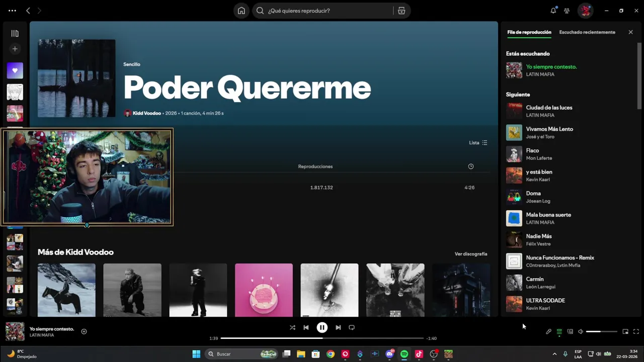The height and width of the screenshot is (362, 644).
Task: Toggle repeat mode
Action: click(352, 327)
